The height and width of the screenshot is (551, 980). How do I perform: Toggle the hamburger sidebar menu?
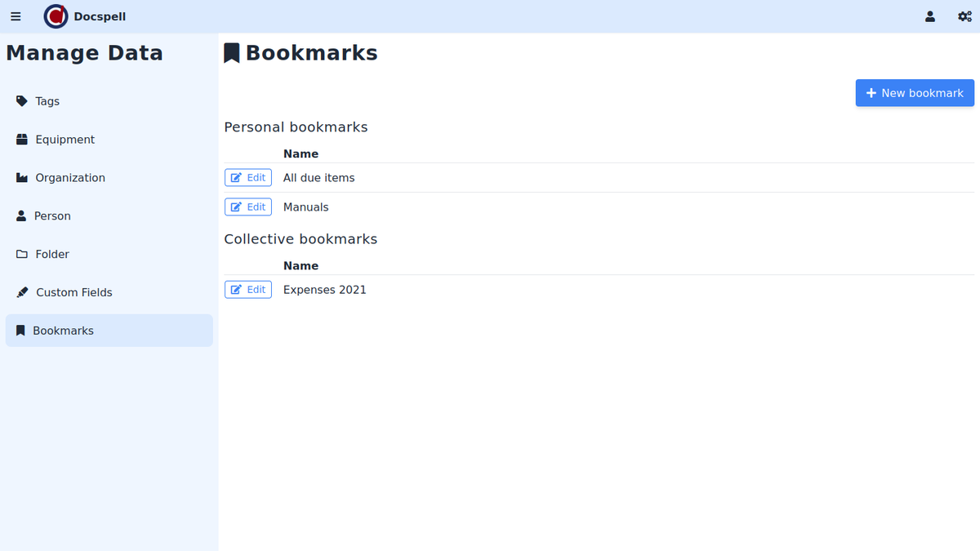click(16, 16)
